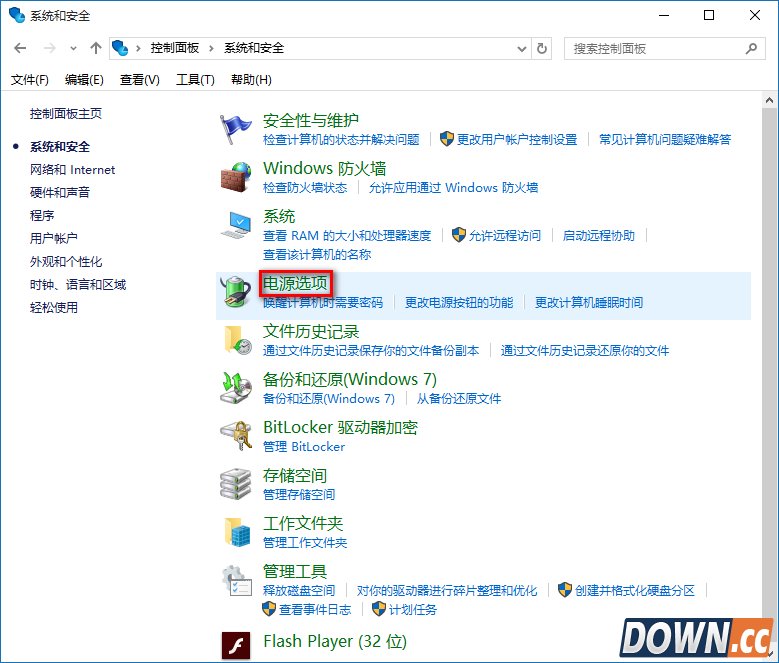Go to 控制面板主页 in sidebar
The width and height of the screenshot is (779, 663).
tap(66, 114)
